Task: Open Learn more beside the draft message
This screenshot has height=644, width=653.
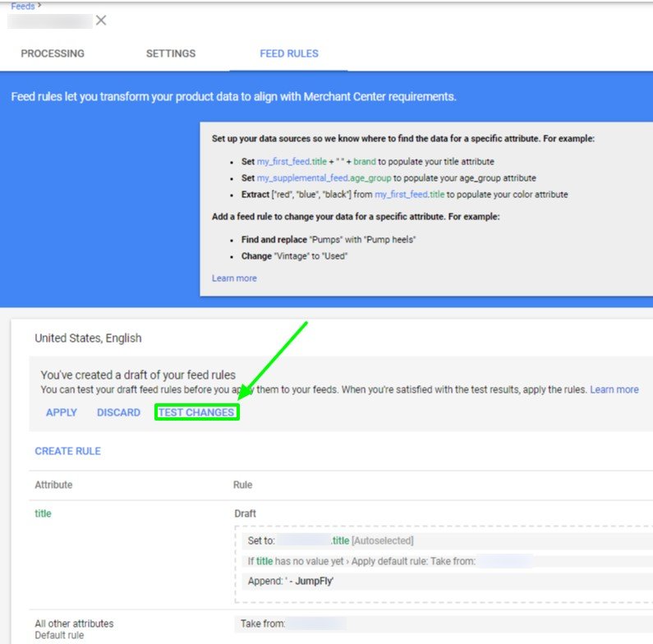Action: tap(614, 389)
